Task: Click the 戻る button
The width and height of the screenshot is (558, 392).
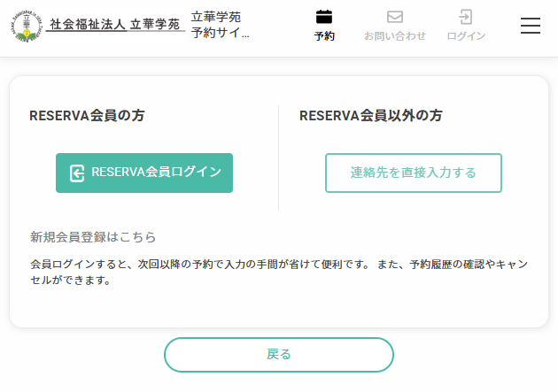Action: [279, 355]
